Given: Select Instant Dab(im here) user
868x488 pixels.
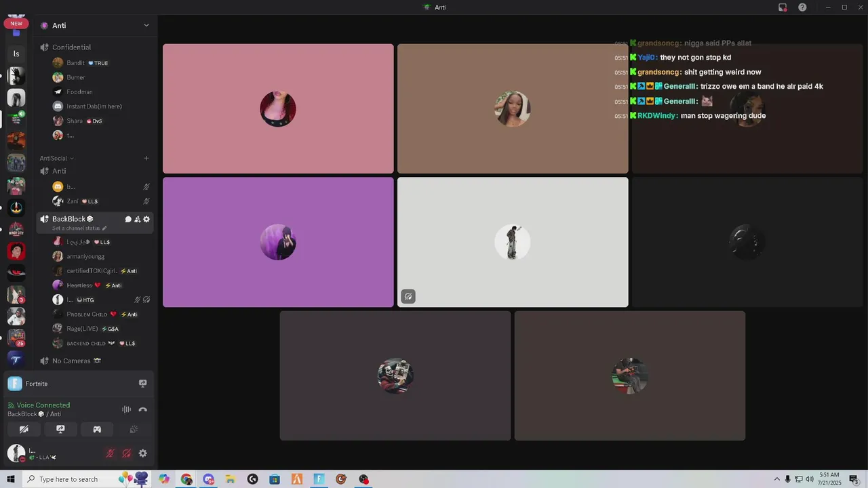Looking at the screenshot, I should [94, 106].
